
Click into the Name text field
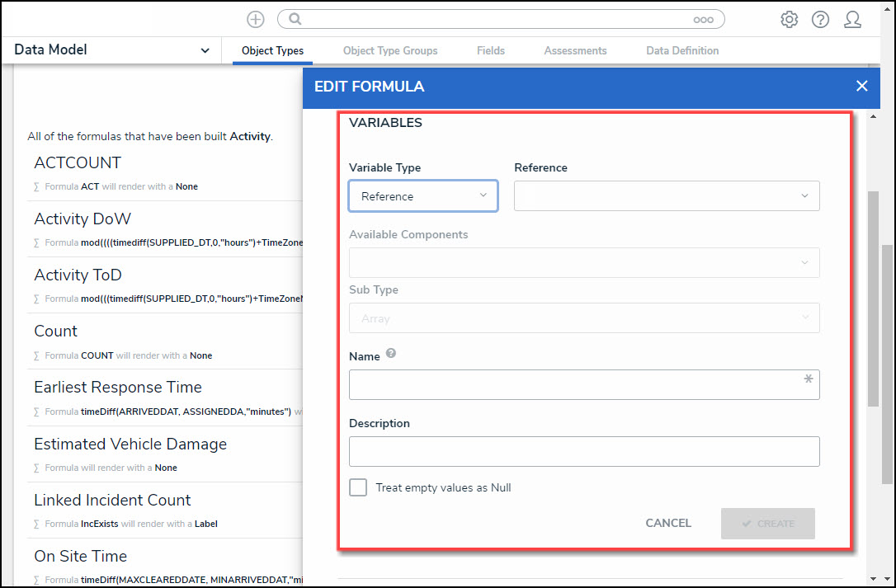click(578, 385)
